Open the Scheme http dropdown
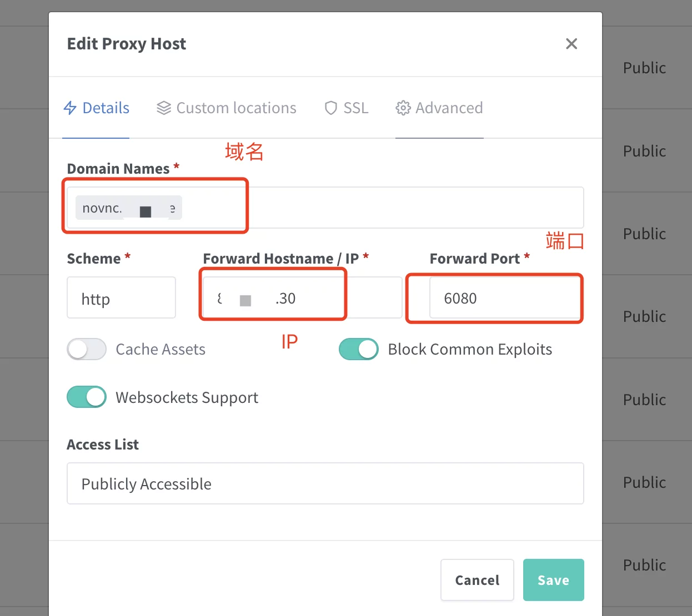This screenshot has height=616, width=692. point(121,298)
